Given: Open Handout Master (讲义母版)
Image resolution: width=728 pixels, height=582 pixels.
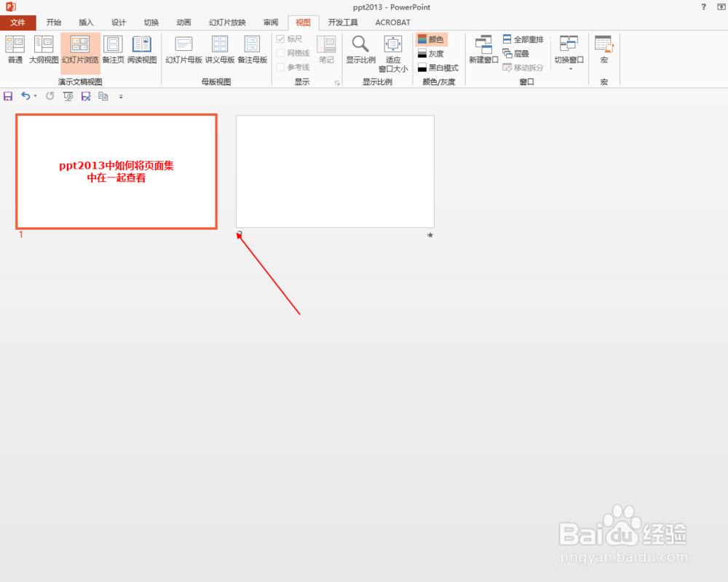Looking at the screenshot, I should coord(220,50).
